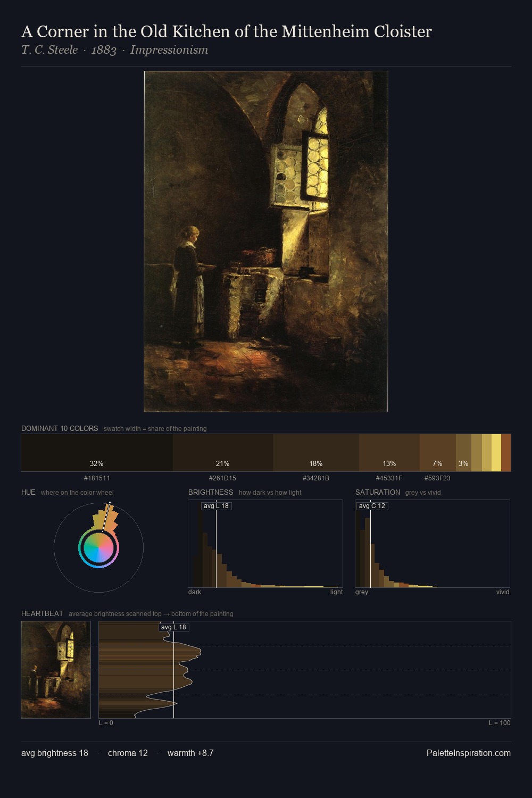532x798 pixels.
Task: Open the small painting thumbnail beside heartbeat chart
Action: (x=56, y=670)
